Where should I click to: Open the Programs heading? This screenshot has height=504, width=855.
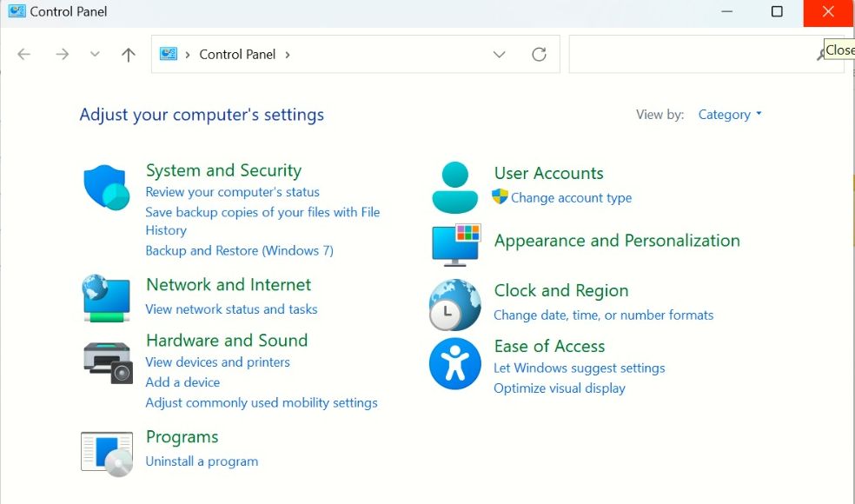[x=182, y=437]
